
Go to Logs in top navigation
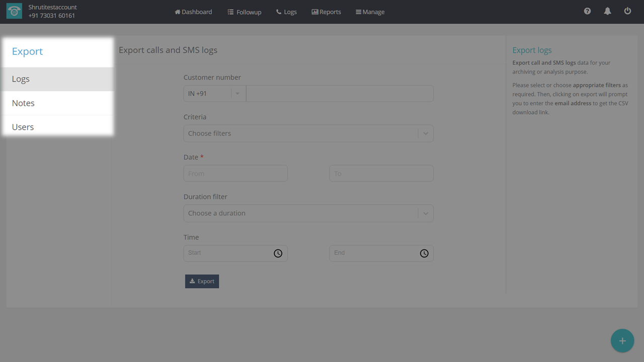286,12
